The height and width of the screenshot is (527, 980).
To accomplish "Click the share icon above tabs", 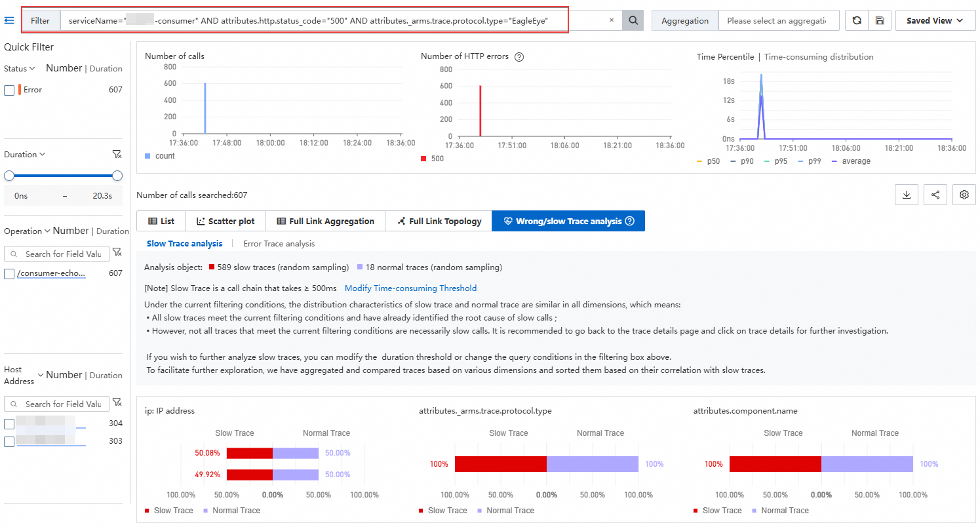I will point(935,195).
